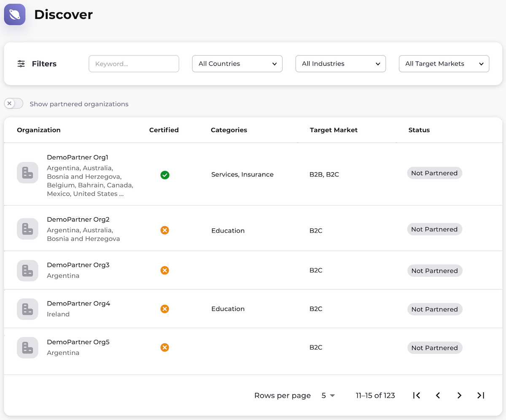Click the Discover planet app icon
This screenshot has height=420, width=506.
tap(15, 14)
